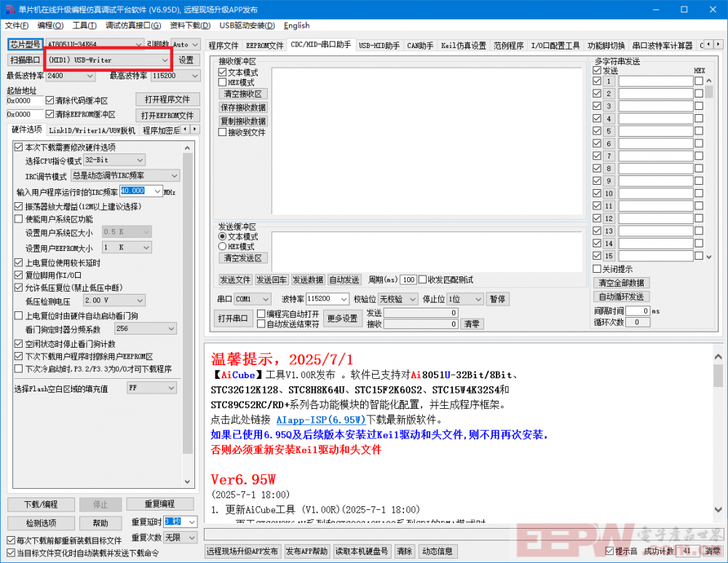Switch to the CAN助手 tab
This screenshot has width=728, height=563.
[x=420, y=45]
